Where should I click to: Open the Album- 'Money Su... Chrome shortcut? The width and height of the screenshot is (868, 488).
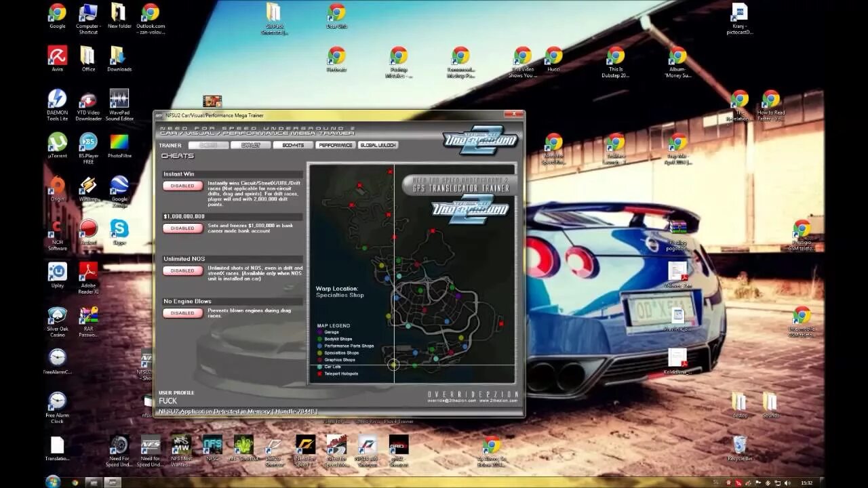[x=677, y=62]
